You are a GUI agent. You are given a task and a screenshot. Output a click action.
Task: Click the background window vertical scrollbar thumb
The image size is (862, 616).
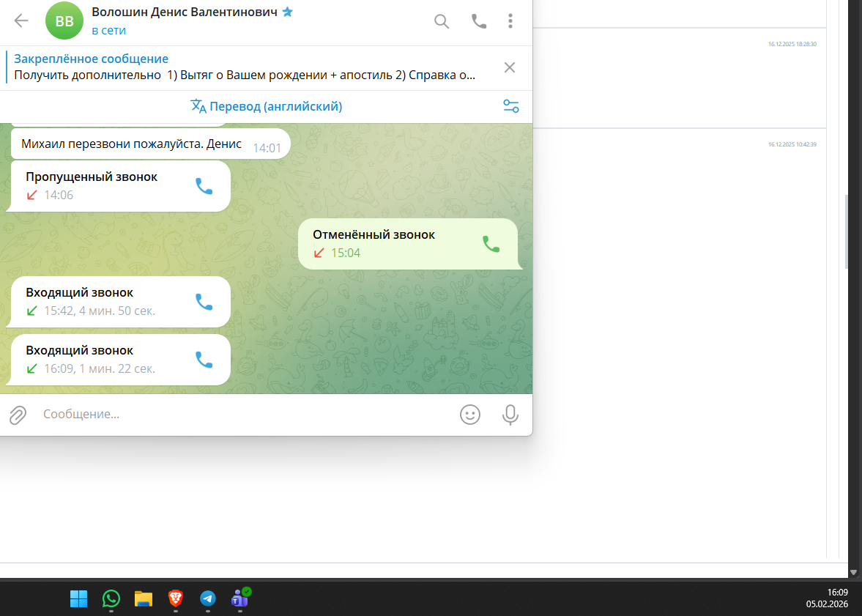pos(847,231)
